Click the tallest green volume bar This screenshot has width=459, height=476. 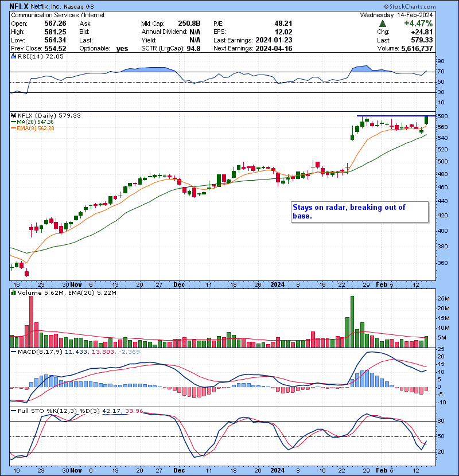coord(352,322)
